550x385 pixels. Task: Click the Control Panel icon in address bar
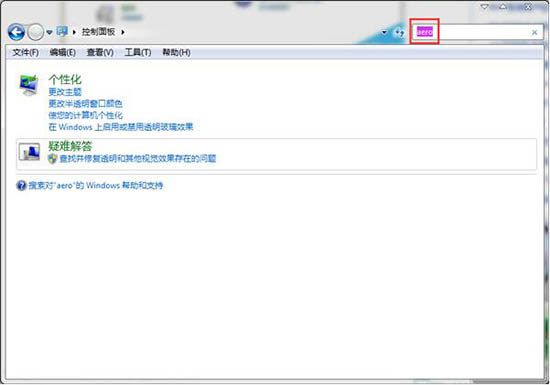point(62,32)
